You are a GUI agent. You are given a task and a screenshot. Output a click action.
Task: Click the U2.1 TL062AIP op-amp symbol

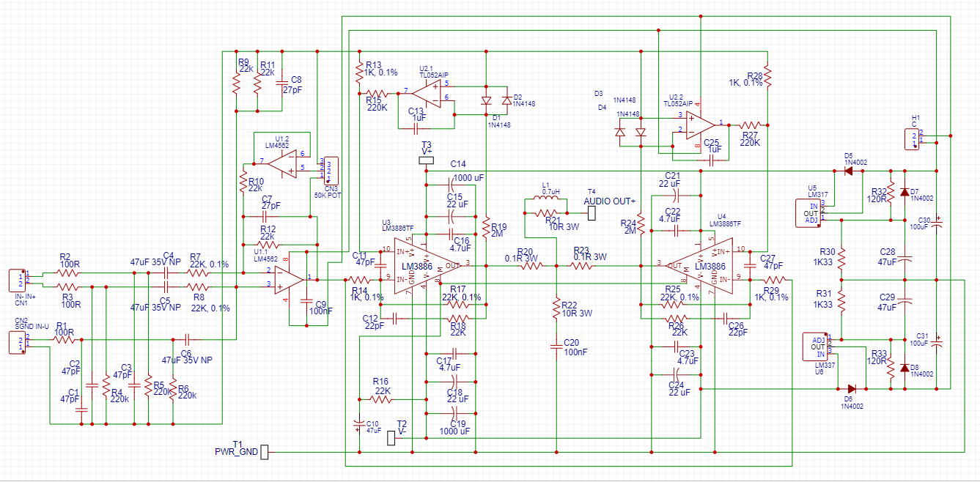(x=426, y=92)
